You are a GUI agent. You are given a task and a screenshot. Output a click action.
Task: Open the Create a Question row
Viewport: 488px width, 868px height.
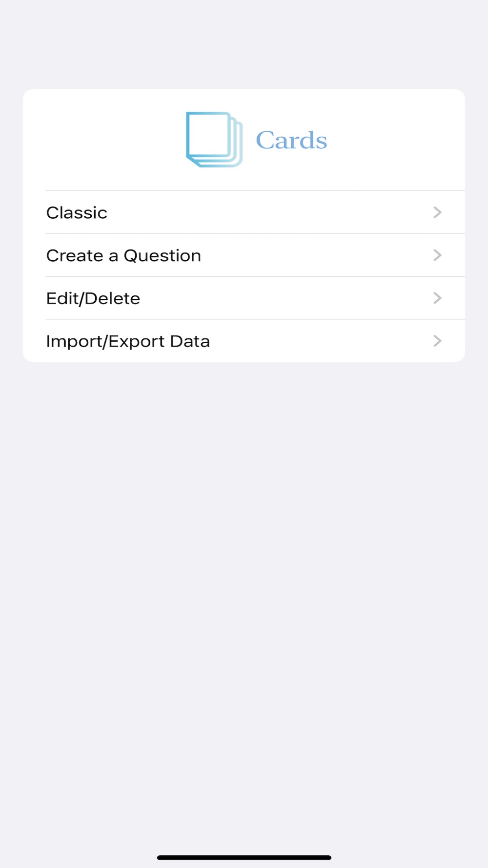(x=244, y=255)
